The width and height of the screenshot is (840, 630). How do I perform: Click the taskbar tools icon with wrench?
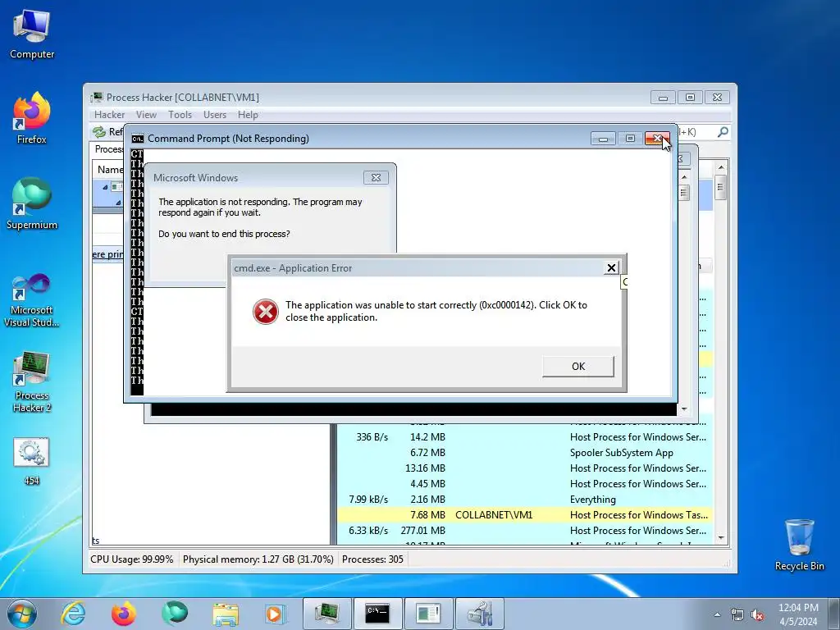tap(479, 614)
